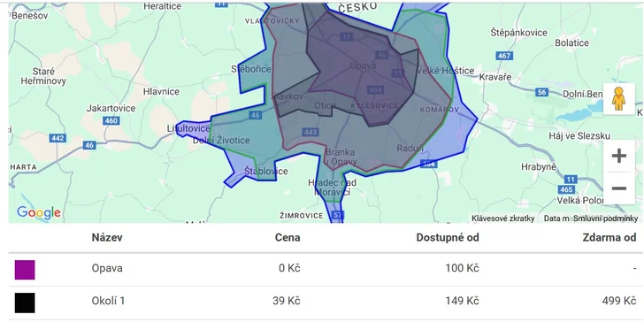Click the purple Opava color swatch
The width and height of the screenshot is (644, 322).
click(25, 270)
